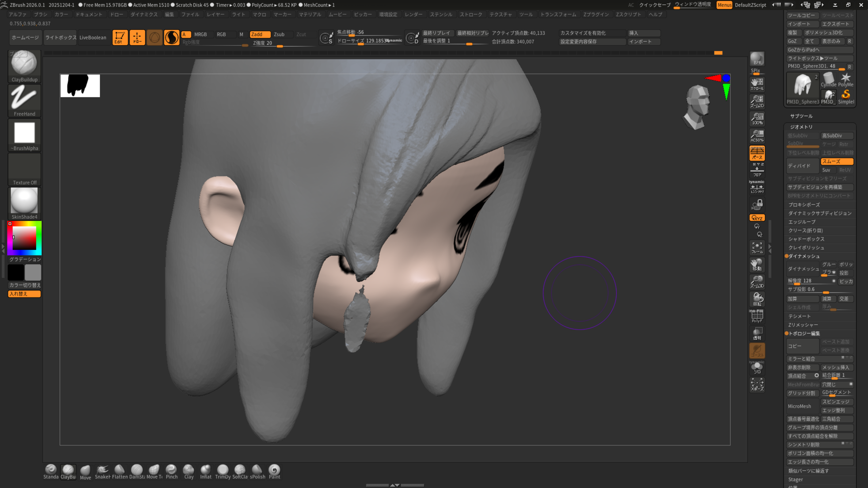Screen dimensions: 868x488
Task: Open the FreeHand stroke selector
Action: click(x=24, y=98)
